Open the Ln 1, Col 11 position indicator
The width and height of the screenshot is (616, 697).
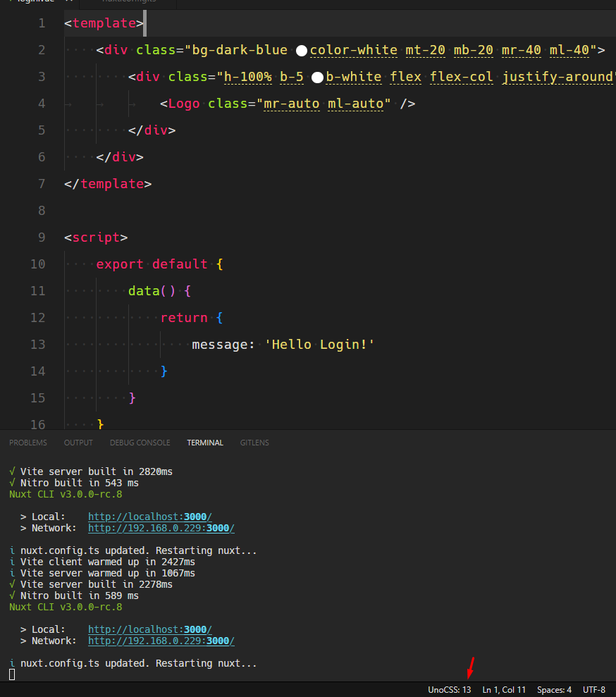pos(503,690)
